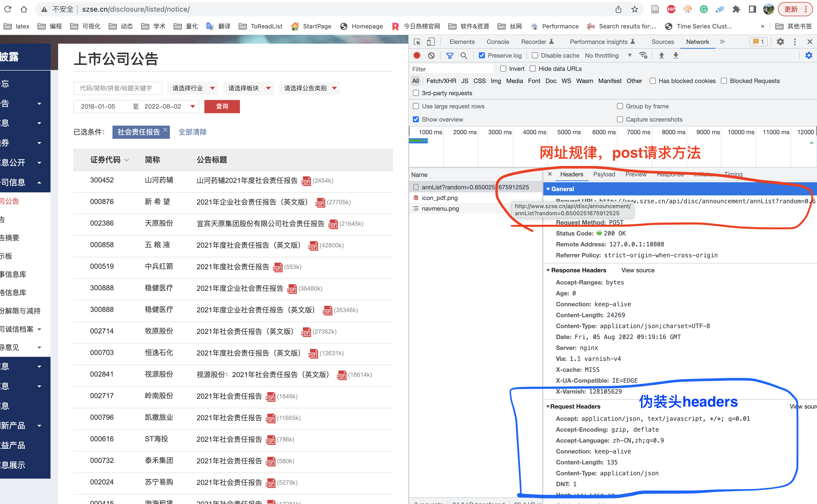Stop recording with the red record button
This screenshot has width=817, height=504.
tap(417, 55)
